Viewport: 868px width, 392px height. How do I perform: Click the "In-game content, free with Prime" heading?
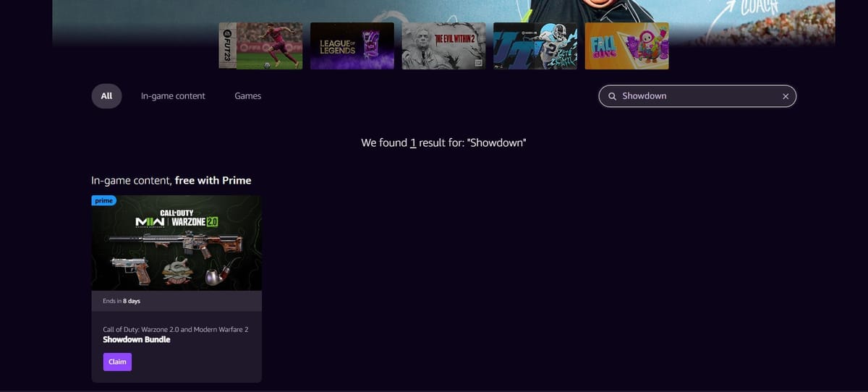coord(171,180)
